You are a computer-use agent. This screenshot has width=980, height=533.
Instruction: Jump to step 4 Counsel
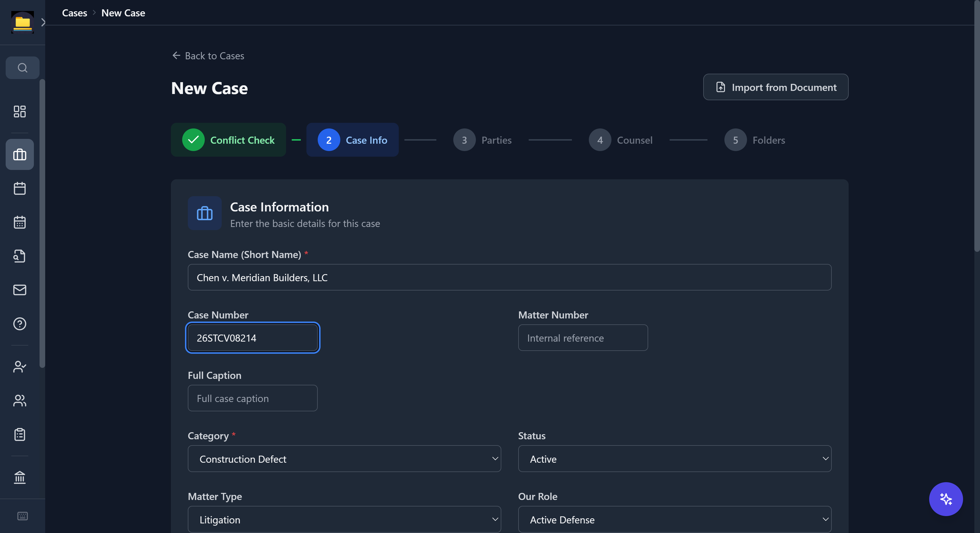click(x=620, y=140)
